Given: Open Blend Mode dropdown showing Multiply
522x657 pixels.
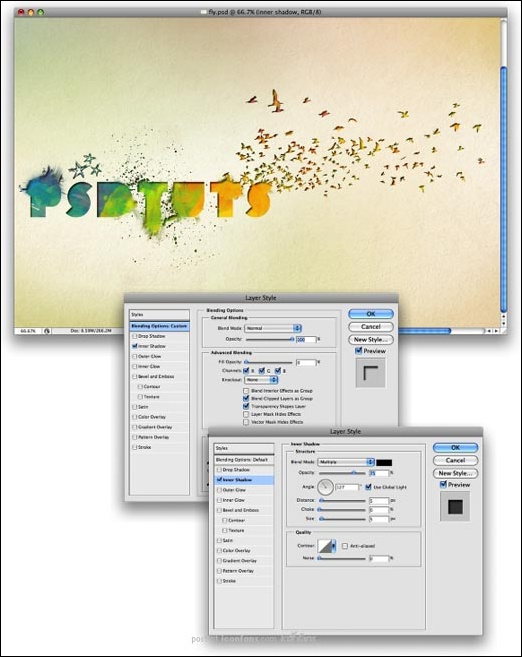Looking at the screenshot, I should click(x=346, y=462).
